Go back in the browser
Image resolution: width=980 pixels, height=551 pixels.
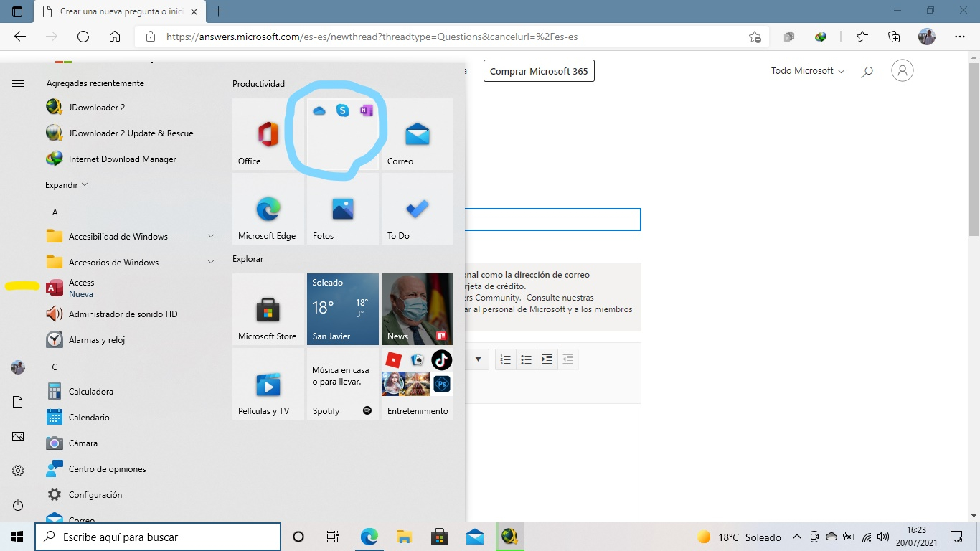pos(20,37)
